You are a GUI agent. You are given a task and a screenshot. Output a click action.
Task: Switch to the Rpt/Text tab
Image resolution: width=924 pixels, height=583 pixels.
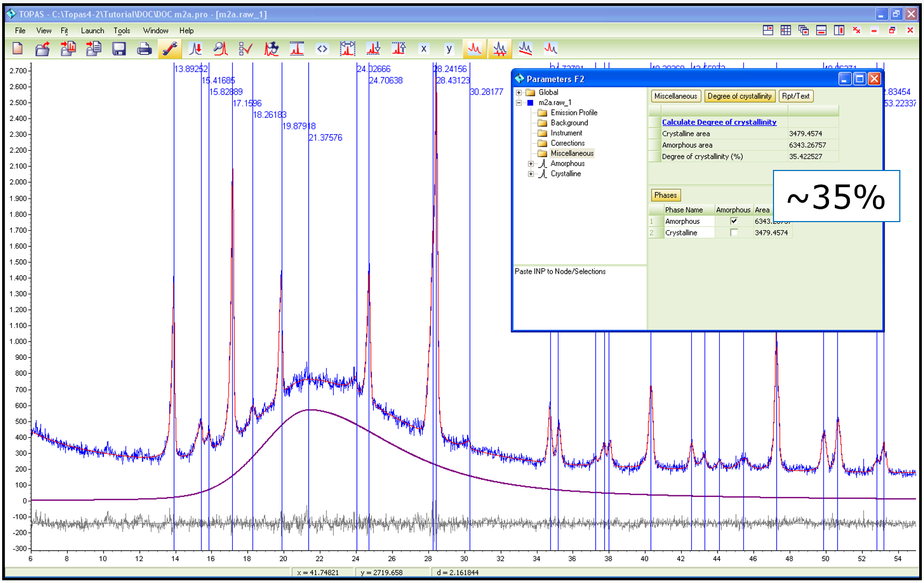point(796,96)
